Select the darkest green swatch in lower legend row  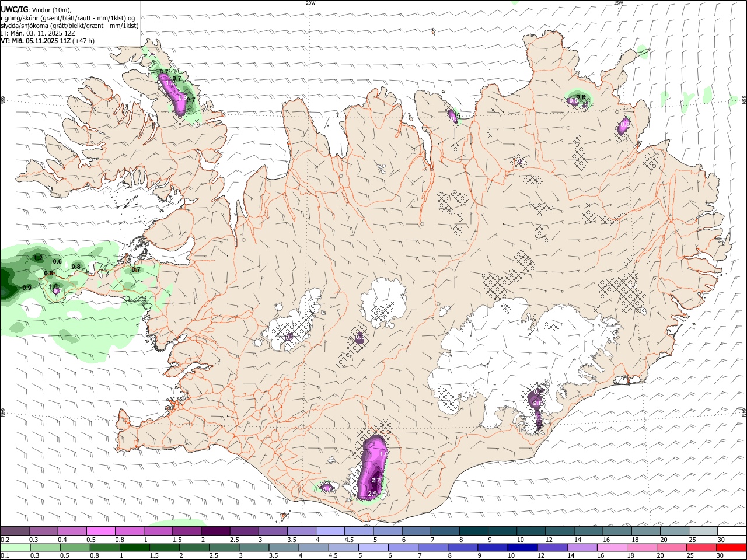click(x=134, y=548)
